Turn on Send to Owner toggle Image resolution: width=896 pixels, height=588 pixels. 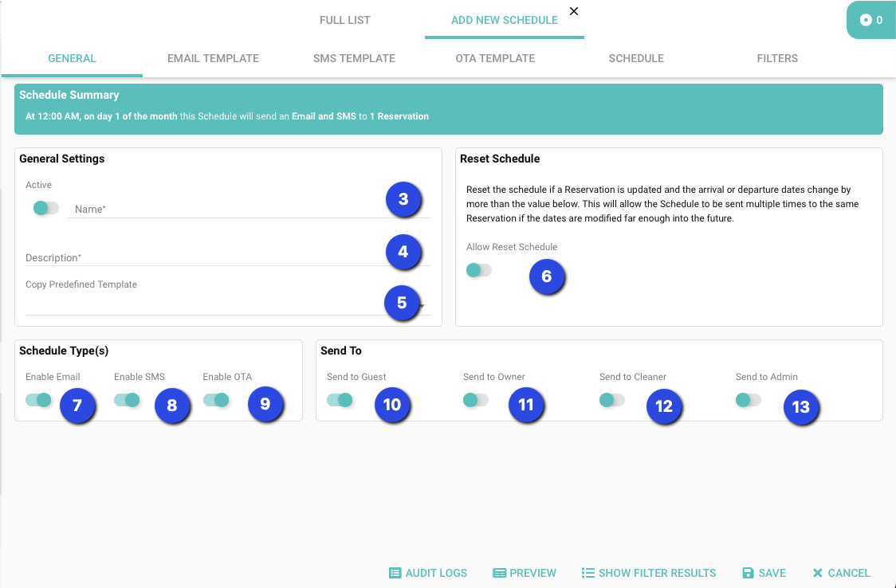[x=476, y=400]
